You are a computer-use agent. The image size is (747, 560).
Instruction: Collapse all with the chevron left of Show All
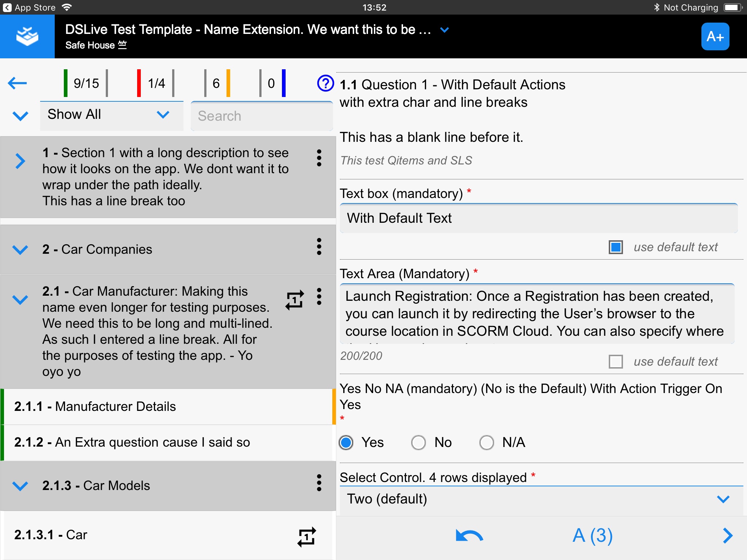click(20, 116)
